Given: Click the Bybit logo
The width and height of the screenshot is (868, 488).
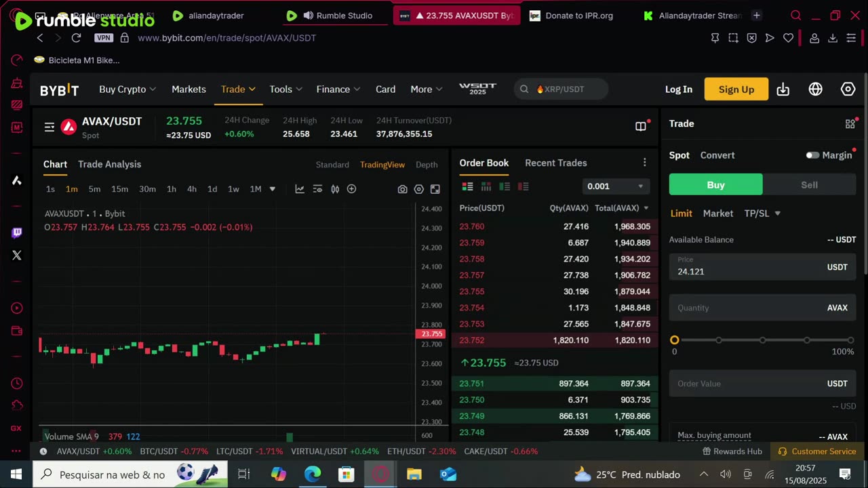Looking at the screenshot, I should click(59, 90).
